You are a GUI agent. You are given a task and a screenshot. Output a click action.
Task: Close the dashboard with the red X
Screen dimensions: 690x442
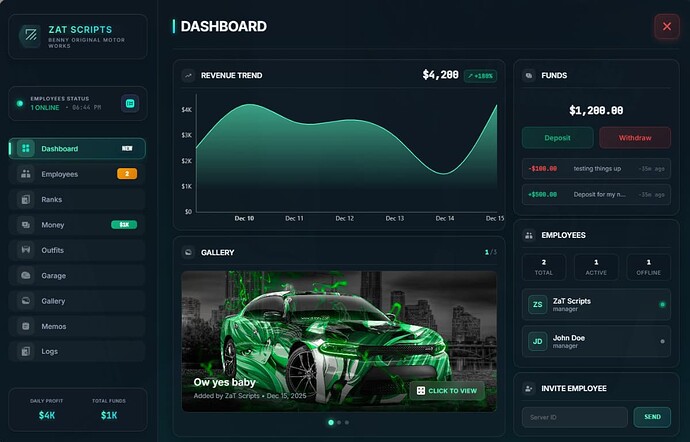[667, 26]
